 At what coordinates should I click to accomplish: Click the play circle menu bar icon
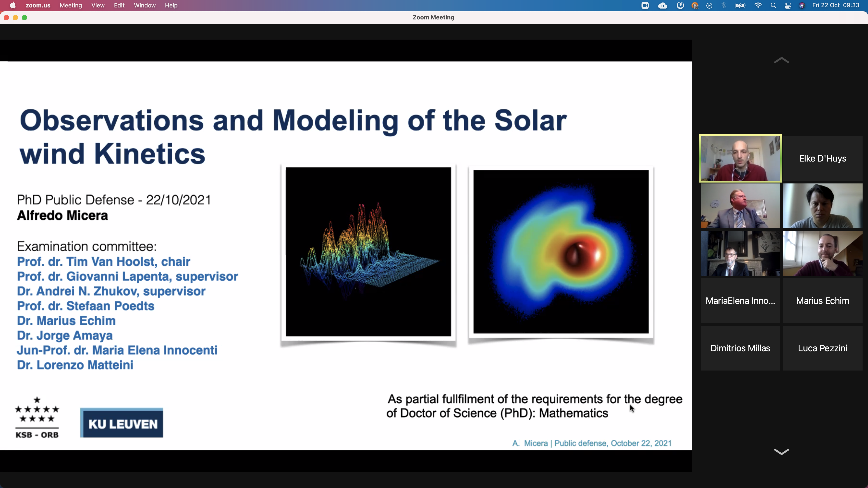(x=709, y=5)
